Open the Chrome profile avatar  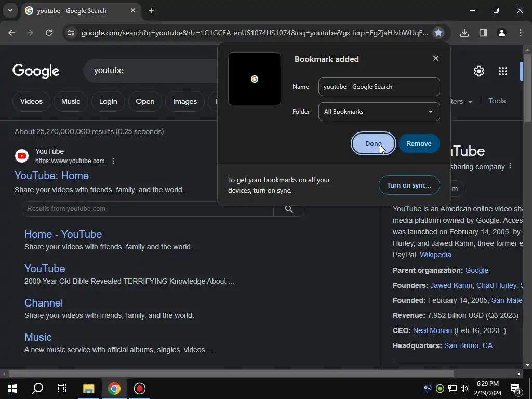pos(501,33)
